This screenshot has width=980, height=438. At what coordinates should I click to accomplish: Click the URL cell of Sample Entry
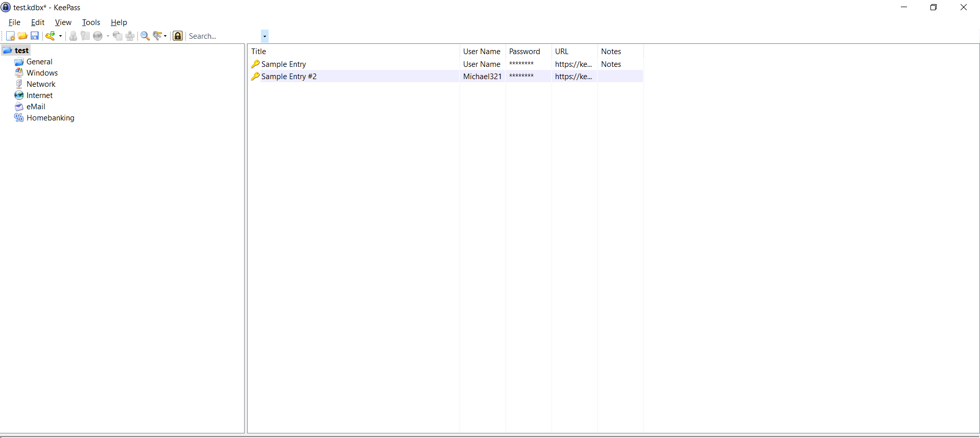click(575, 64)
